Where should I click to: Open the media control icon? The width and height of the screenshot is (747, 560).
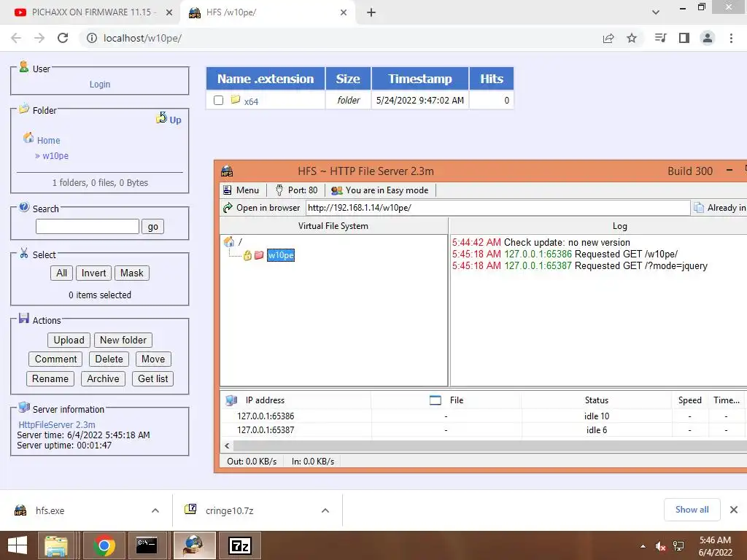tap(660, 38)
